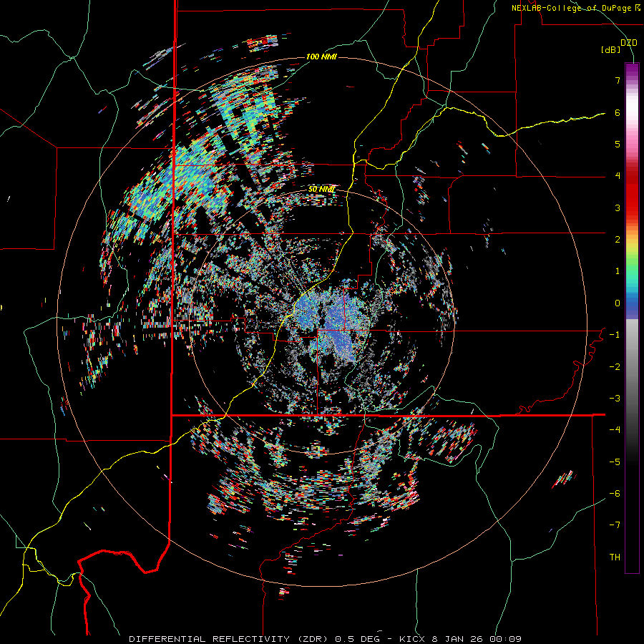Image resolution: width=644 pixels, height=644 pixels.
Task: Click the KICX radar site identifier
Action: 413,639
